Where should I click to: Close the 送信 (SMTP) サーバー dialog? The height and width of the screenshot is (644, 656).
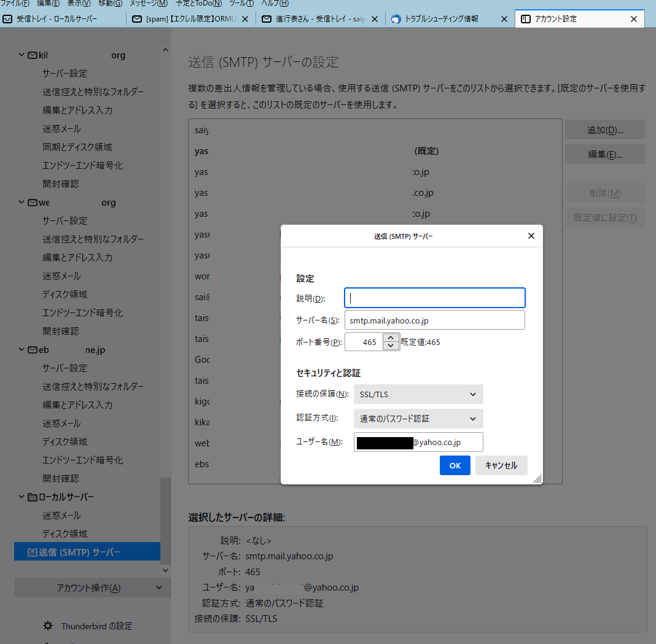[531, 236]
